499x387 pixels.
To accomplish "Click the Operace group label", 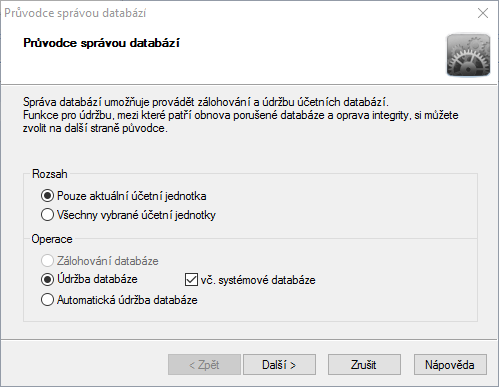I will coord(52,239).
